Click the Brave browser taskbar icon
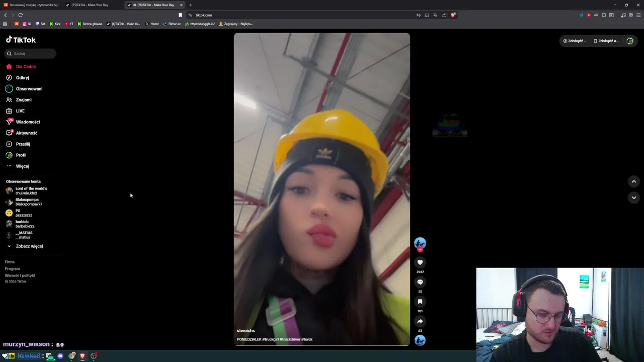Image resolution: width=644 pixels, height=362 pixels. pos(83,356)
